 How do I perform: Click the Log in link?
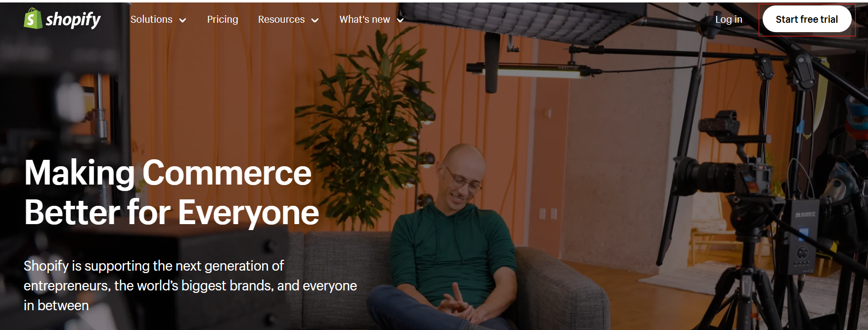coord(729,19)
